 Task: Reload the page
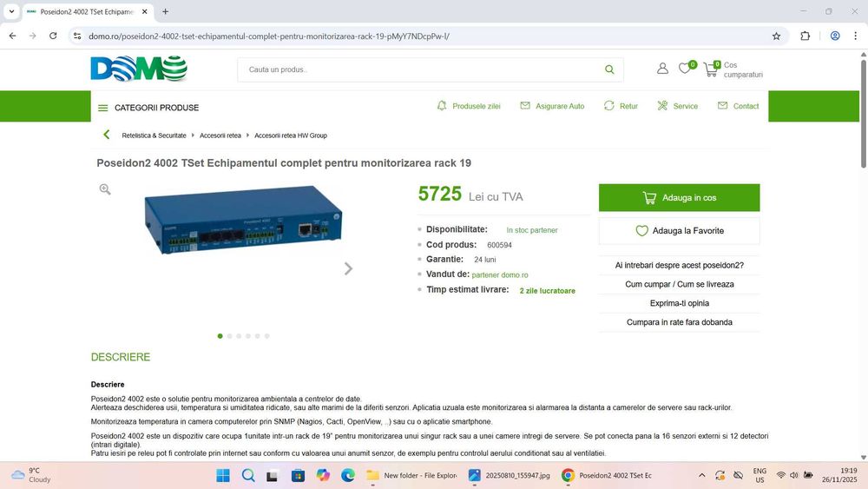pos(53,36)
